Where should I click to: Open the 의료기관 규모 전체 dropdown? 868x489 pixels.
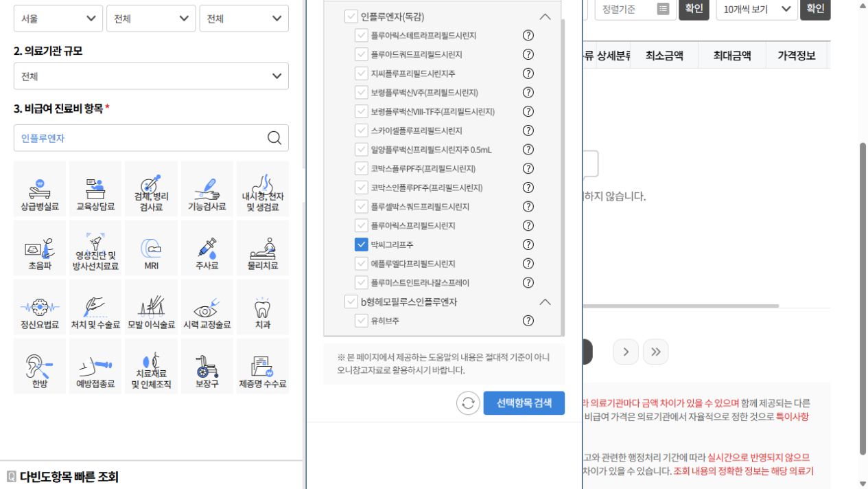coord(151,76)
